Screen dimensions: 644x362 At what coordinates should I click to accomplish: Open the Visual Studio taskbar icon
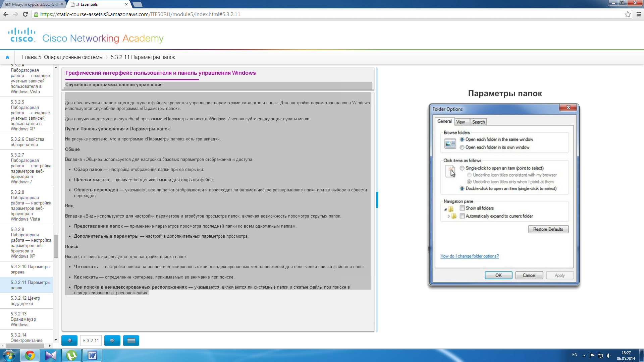click(x=51, y=355)
